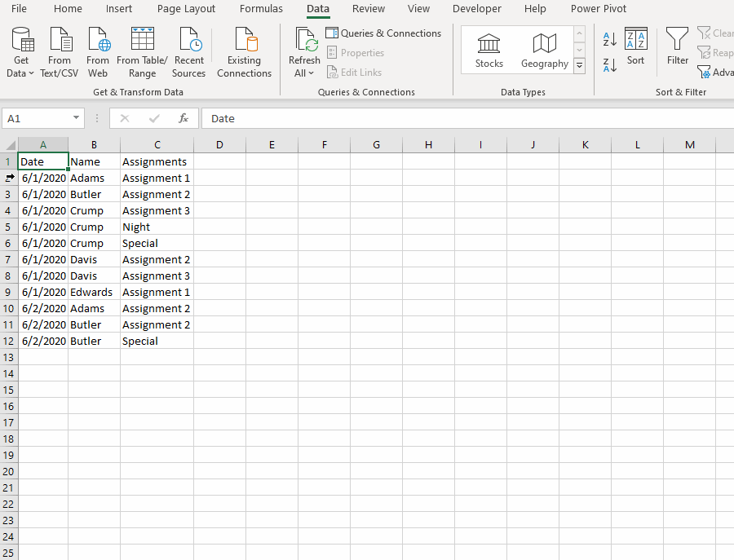
Task: Click cell containing Date header
Action: pos(43,161)
